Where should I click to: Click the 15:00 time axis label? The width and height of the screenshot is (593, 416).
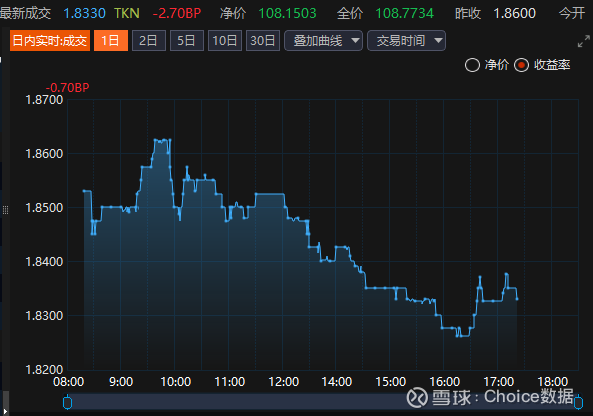[391, 382]
